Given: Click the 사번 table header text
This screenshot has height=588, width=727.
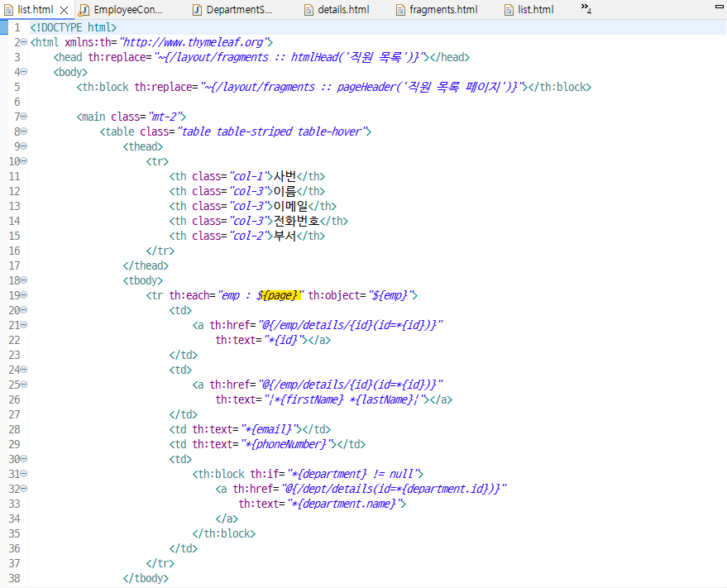Looking at the screenshot, I should 285,176.
